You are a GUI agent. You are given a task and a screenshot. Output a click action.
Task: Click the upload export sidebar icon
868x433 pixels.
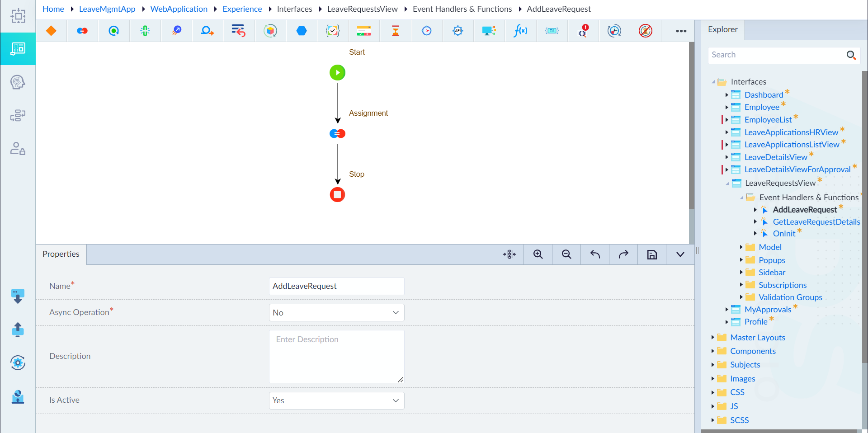(18, 329)
